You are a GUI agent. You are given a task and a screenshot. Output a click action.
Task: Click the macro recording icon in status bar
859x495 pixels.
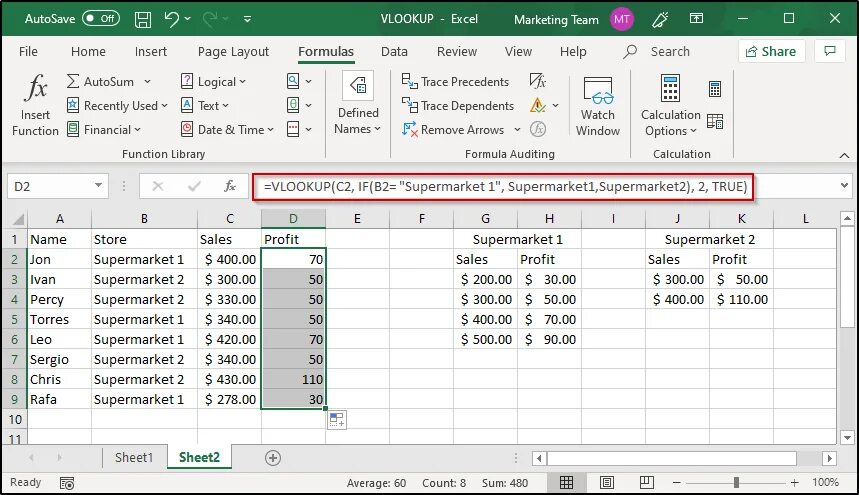(67, 483)
